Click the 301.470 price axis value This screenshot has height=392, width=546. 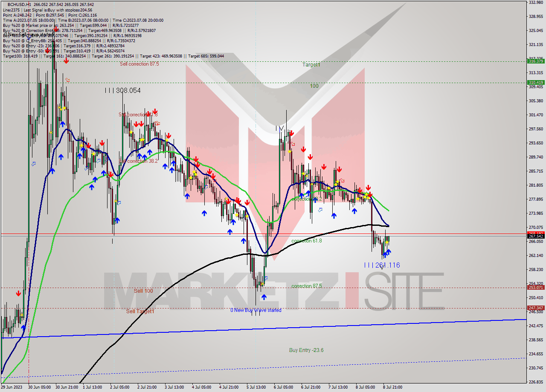click(536, 115)
